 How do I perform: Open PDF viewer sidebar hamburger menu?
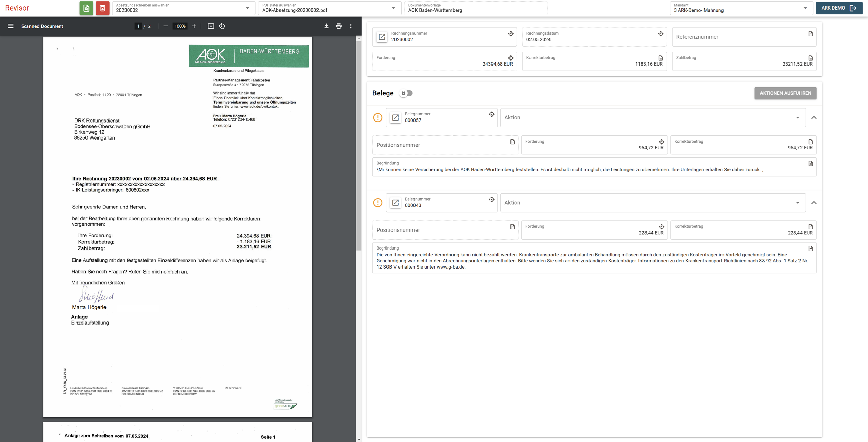point(11,26)
